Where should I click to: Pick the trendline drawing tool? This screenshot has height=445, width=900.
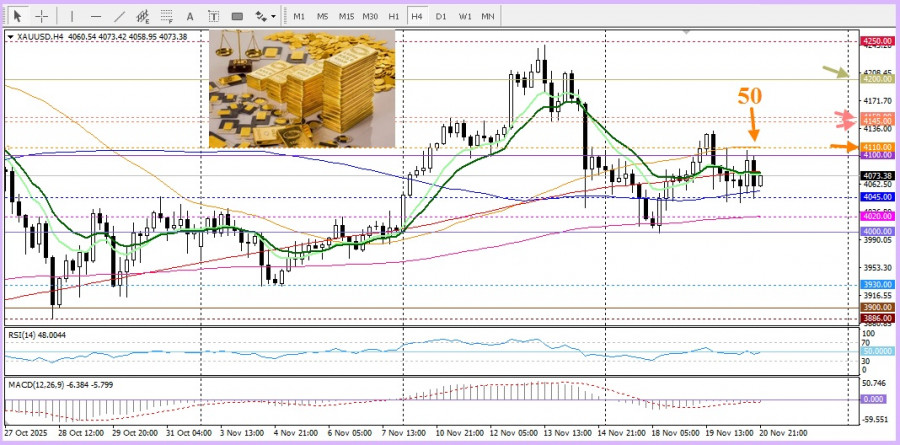(120, 16)
